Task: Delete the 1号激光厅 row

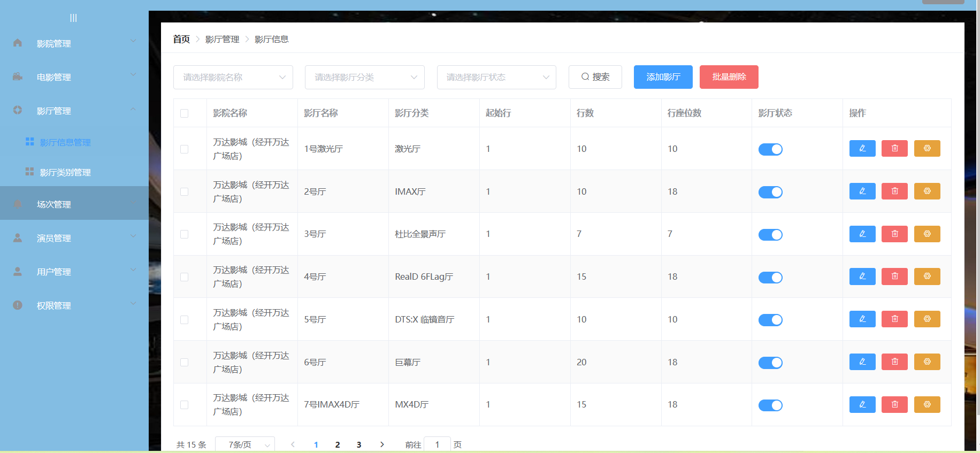Action: [894, 148]
